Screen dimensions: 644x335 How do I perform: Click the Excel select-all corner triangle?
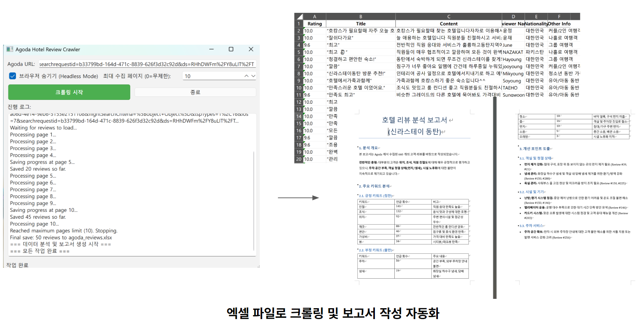pos(299,17)
